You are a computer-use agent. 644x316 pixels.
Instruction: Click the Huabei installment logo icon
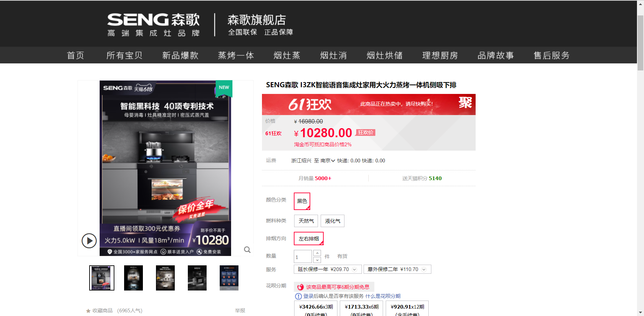click(301, 287)
